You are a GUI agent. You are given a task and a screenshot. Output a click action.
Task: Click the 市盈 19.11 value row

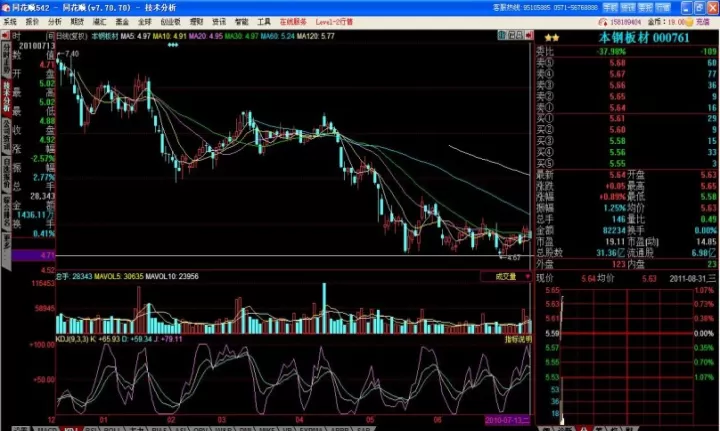[x=581, y=242]
